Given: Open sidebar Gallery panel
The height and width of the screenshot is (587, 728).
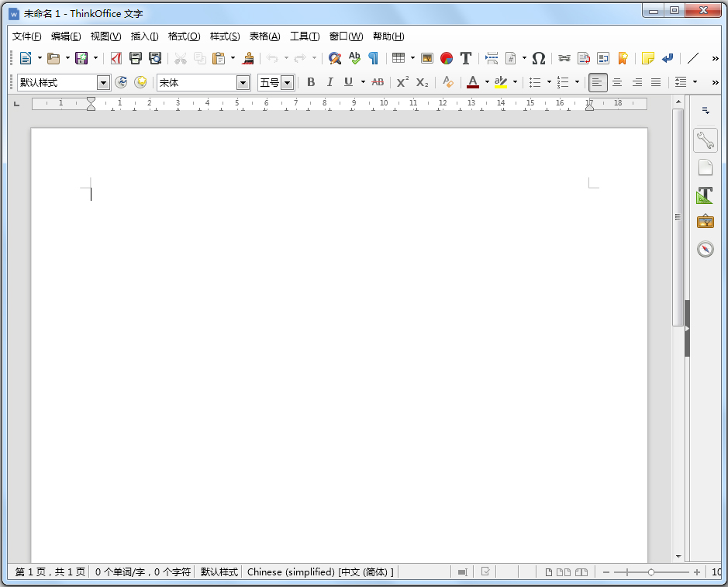Looking at the screenshot, I should (706, 221).
